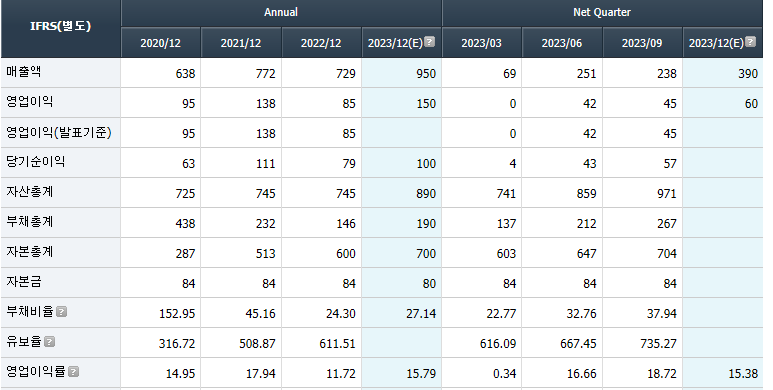Click 영업이익률 value 14.95
Image resolution: width=773 pixels, height=390 pixels.
[x=180, y=374]
